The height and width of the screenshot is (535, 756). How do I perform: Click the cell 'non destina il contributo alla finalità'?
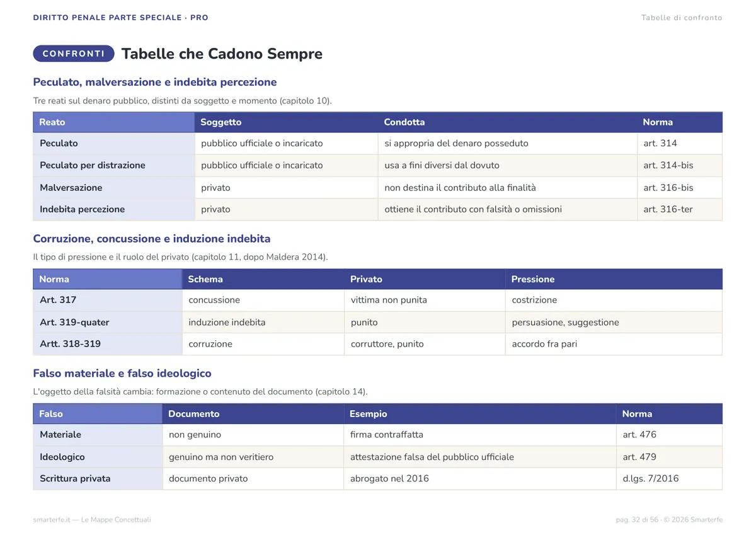pos(507,188)
